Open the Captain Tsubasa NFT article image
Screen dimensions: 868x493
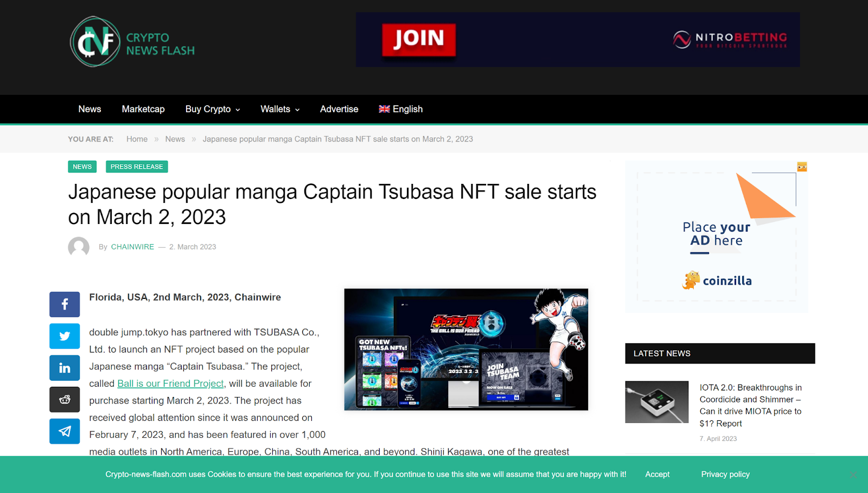(x=466, y=349)
